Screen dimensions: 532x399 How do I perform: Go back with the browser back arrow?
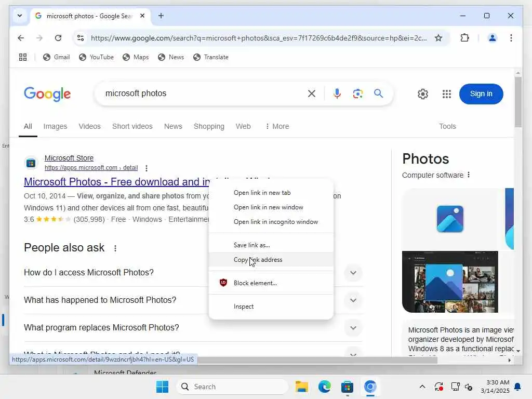[x=21, y=38]
